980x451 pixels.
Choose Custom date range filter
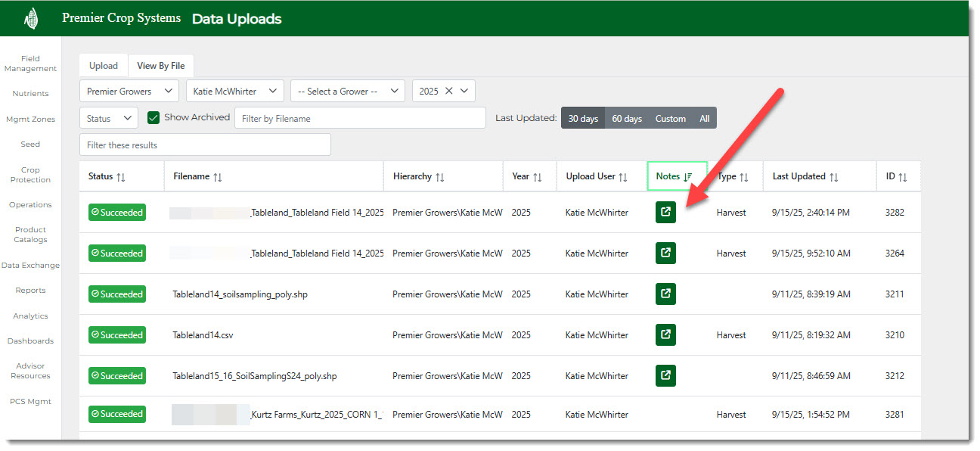click(671, 118)
